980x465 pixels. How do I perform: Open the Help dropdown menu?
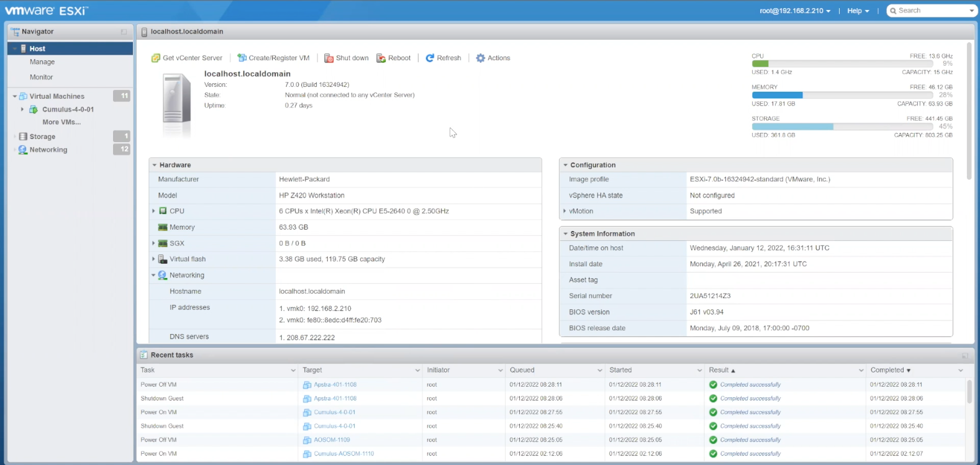(x=858, y=11)
